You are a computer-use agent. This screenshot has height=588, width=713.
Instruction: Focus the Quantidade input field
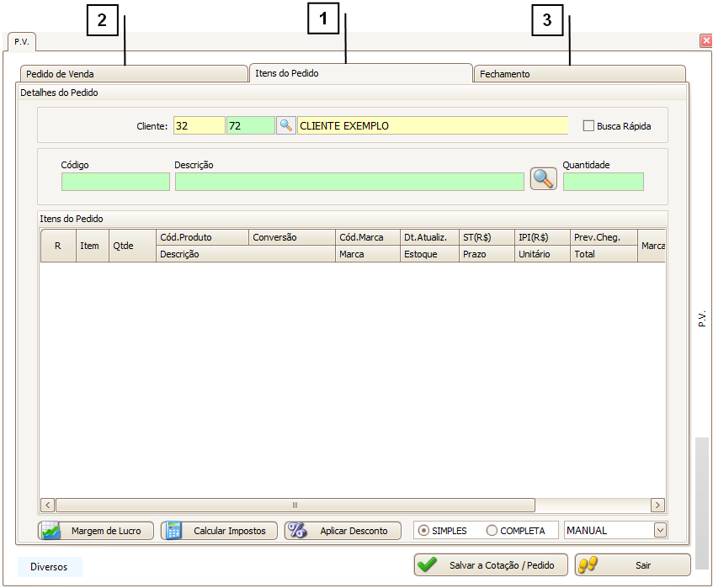pos(603,182)
